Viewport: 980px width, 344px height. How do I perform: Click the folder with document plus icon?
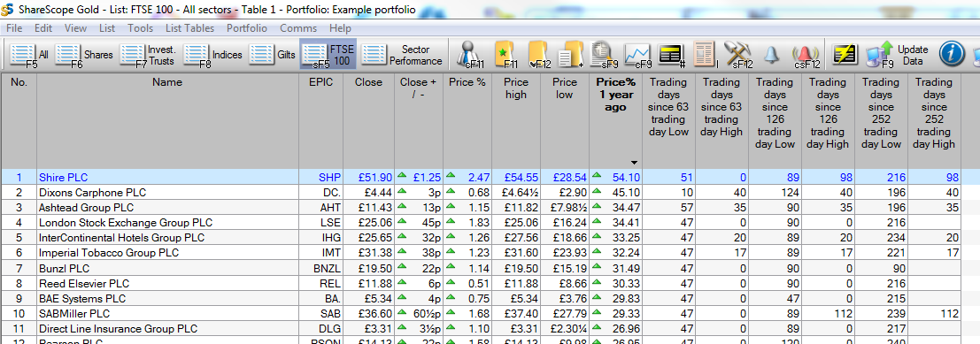(571, 55)
